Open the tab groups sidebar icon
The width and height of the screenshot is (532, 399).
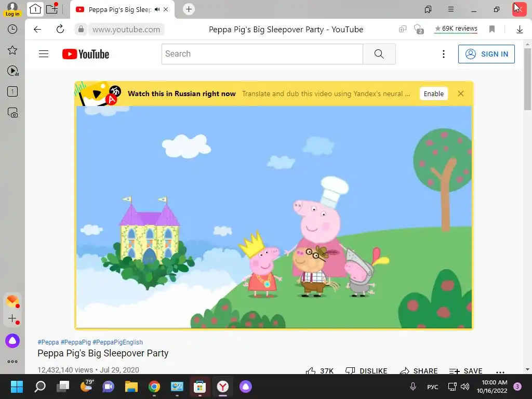(12, 91)
